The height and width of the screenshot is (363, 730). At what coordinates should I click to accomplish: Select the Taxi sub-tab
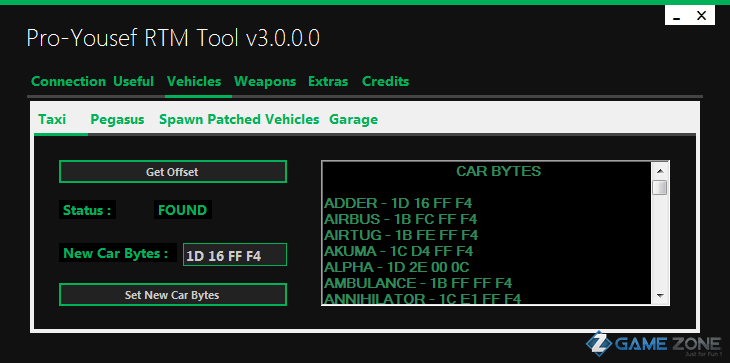[x=52, y=120]
